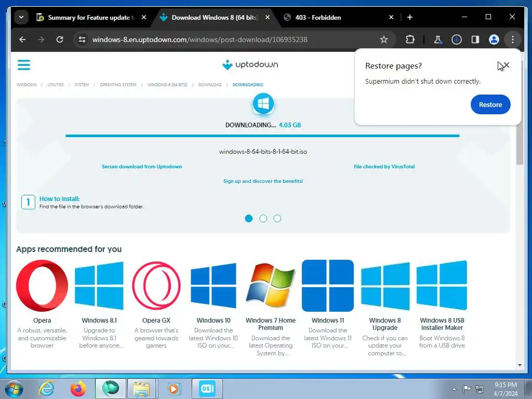Viewport: 532px width, 399px height.
Task: Select the second carousel dot
Action: (263, 219)
